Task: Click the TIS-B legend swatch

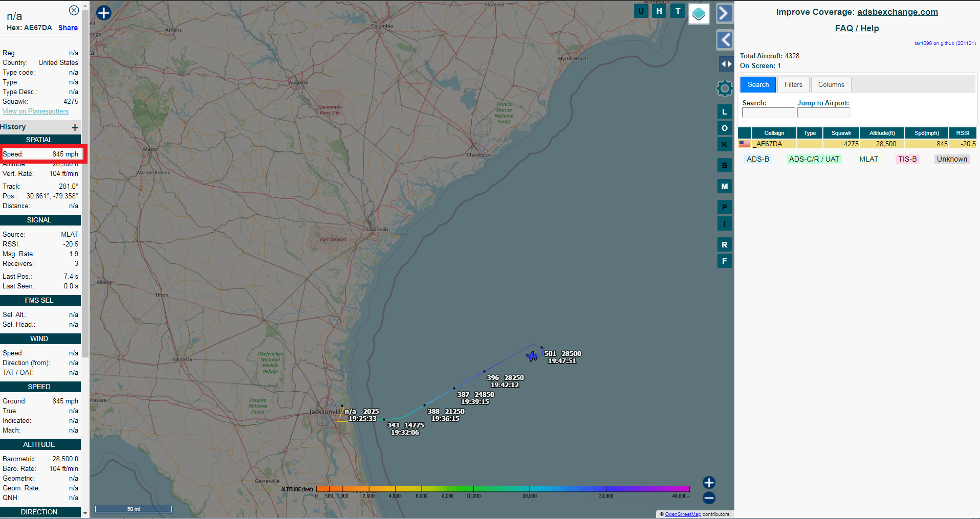Action: (907, 159)
